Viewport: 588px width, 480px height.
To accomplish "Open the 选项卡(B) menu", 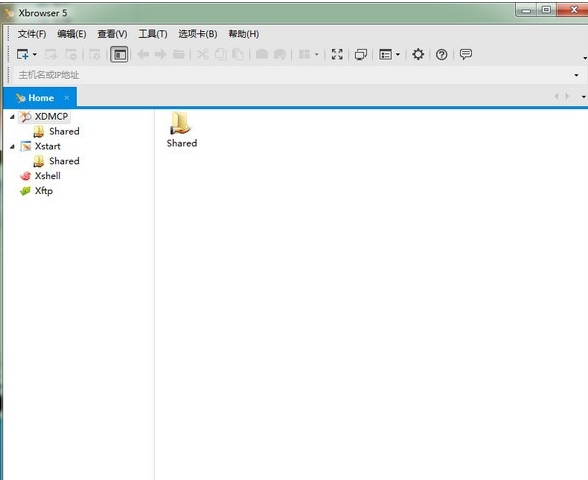I will point(198,34).
